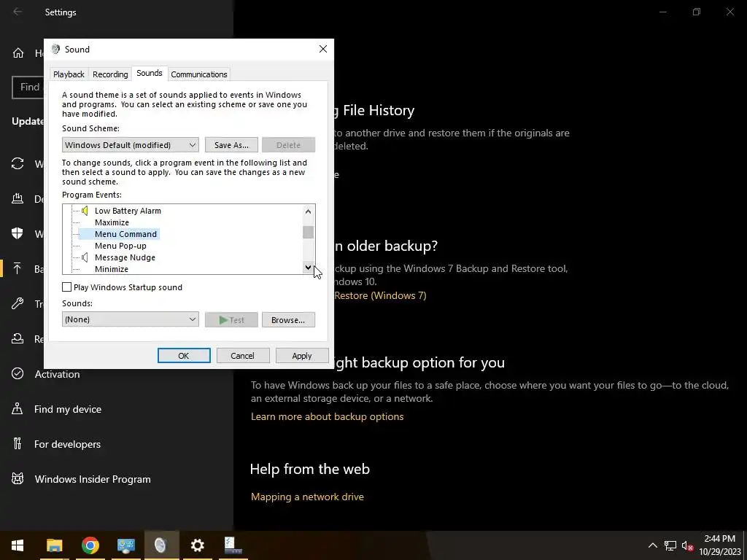Click the Low Battery Alarm speaker icon
Viewport: 747px width, 560px height.
[85, 211]
